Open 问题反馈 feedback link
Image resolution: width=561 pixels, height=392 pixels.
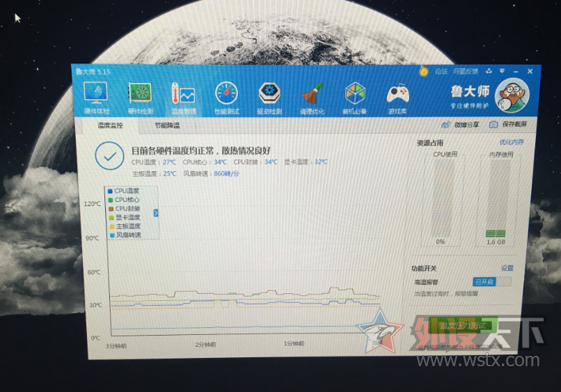click(465, 71)
